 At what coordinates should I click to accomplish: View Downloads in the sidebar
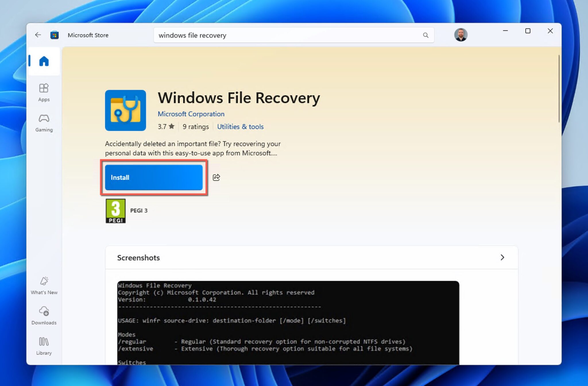pyautogui.click(x=44, y=314)
